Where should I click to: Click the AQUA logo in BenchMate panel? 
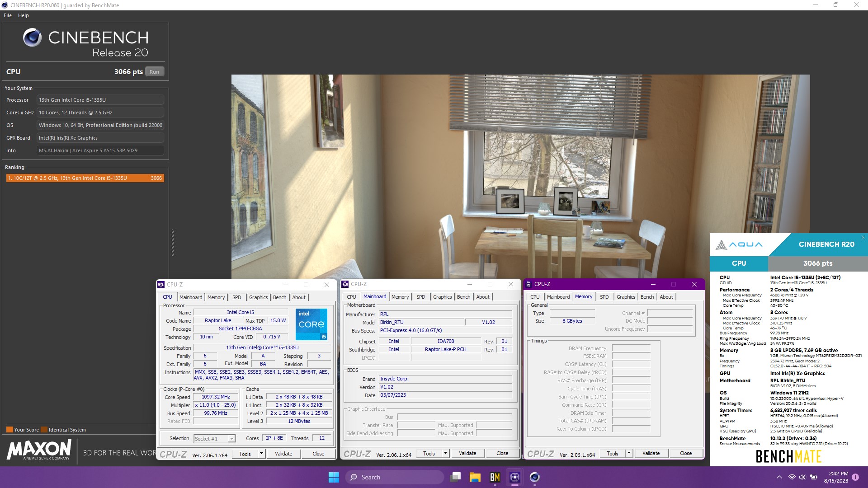pyautogui.click(x=739, y=245)
